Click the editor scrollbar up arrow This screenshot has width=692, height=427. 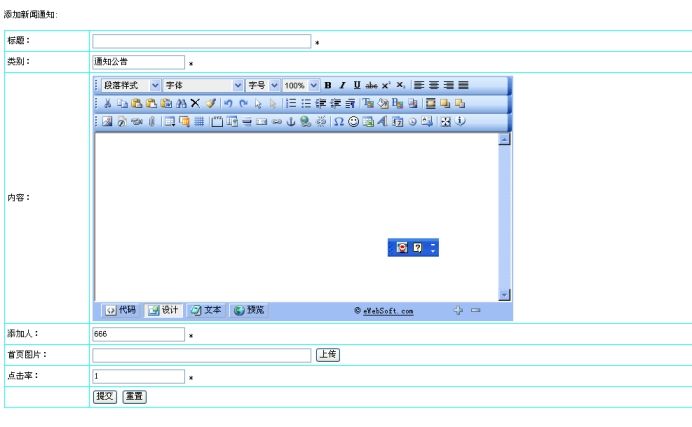(504, 139)
